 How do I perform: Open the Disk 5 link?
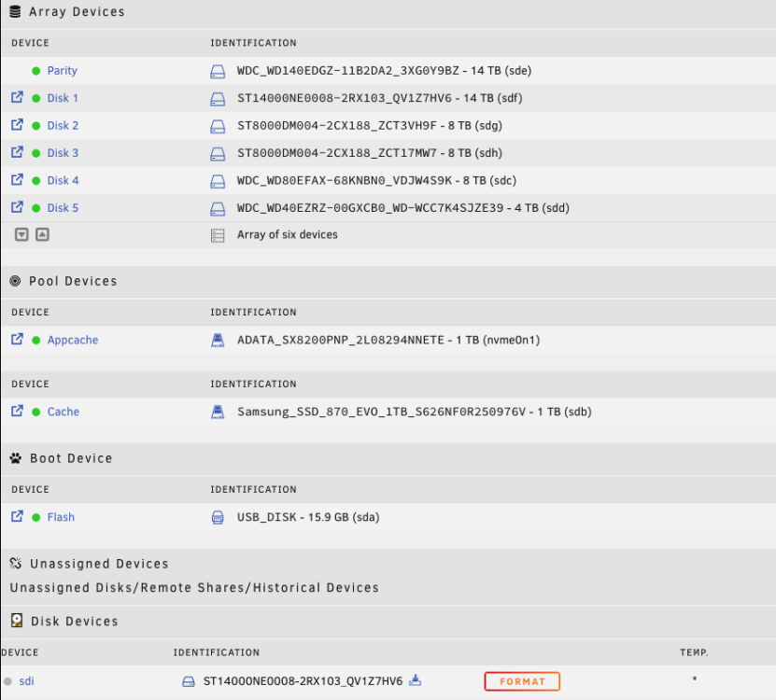pos(63,208)
